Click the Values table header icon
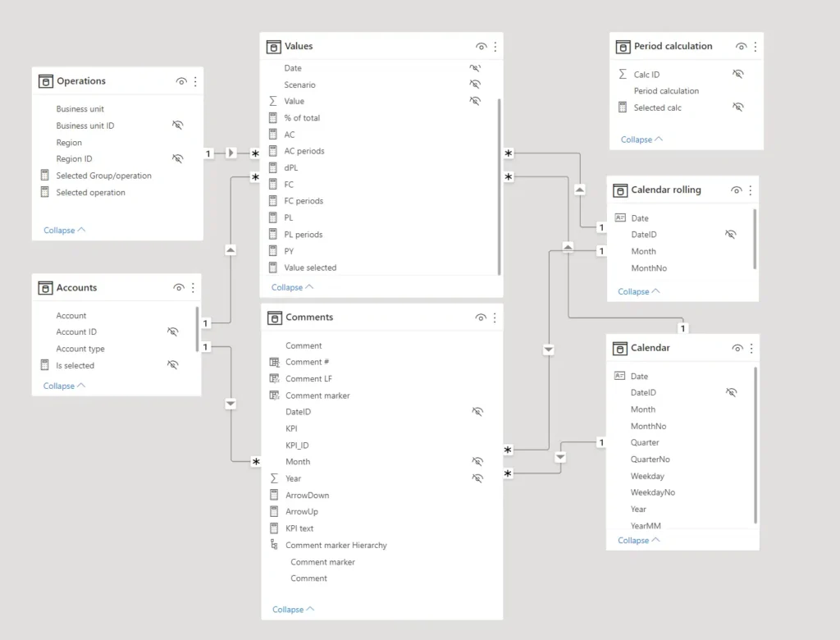The height and width of the screenshot is (640, 840). pos(273,47)
